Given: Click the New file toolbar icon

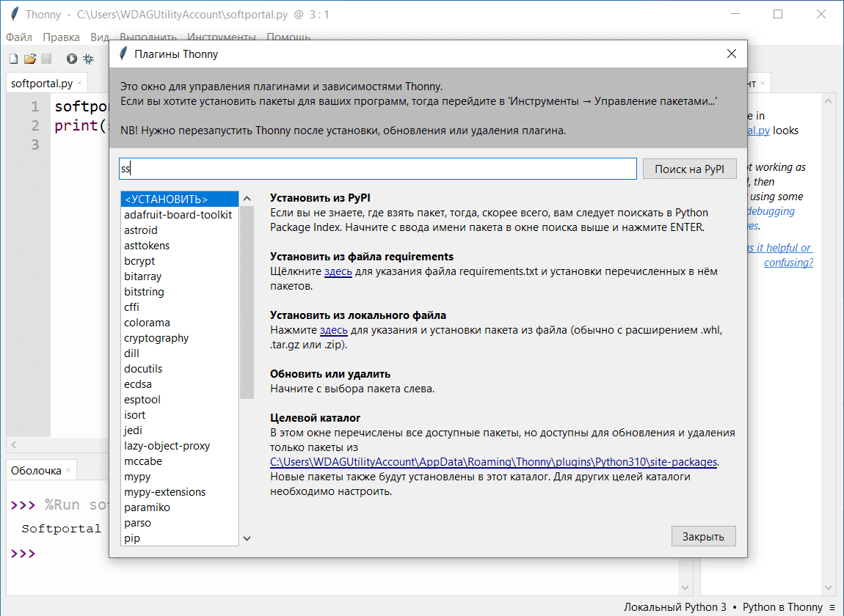Looking at the screenshot, I should (x=13, y=59).
